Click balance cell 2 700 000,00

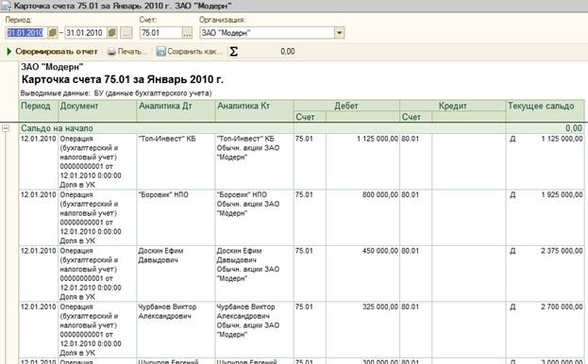click(x=562, y=307)
